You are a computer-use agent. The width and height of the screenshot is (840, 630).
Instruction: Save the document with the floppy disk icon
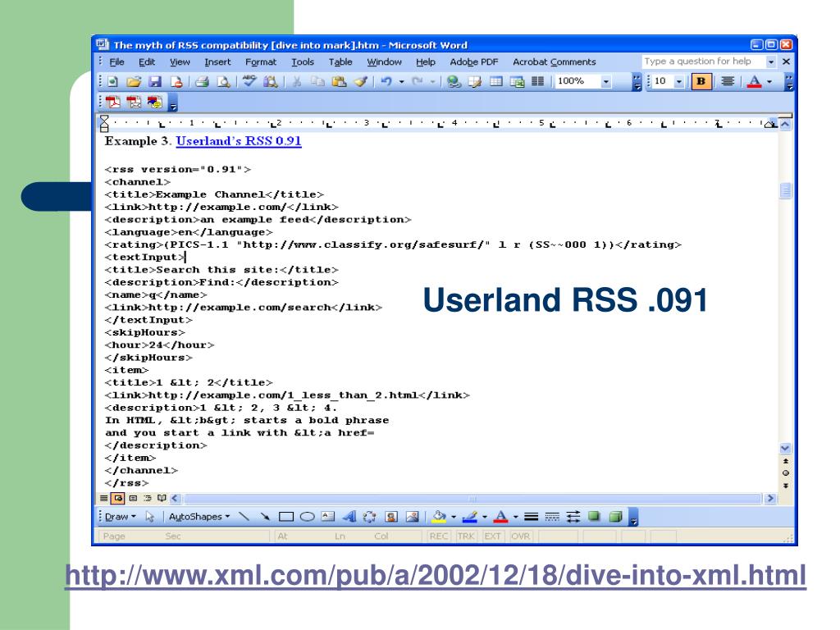155,81
